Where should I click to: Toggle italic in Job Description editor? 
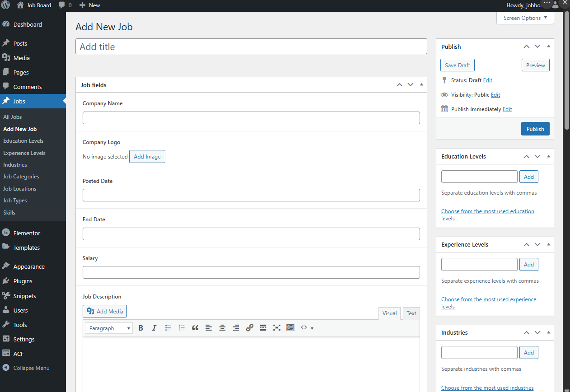tap(154, 328)
